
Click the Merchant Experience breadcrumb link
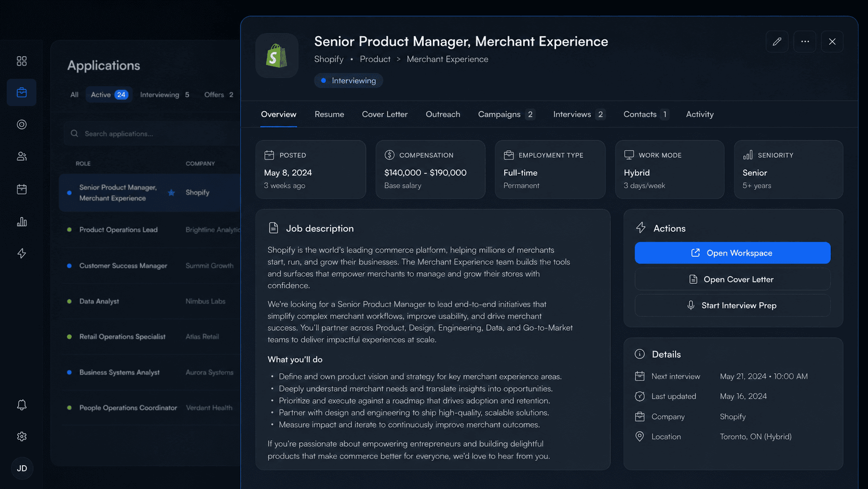pos(447,59)
